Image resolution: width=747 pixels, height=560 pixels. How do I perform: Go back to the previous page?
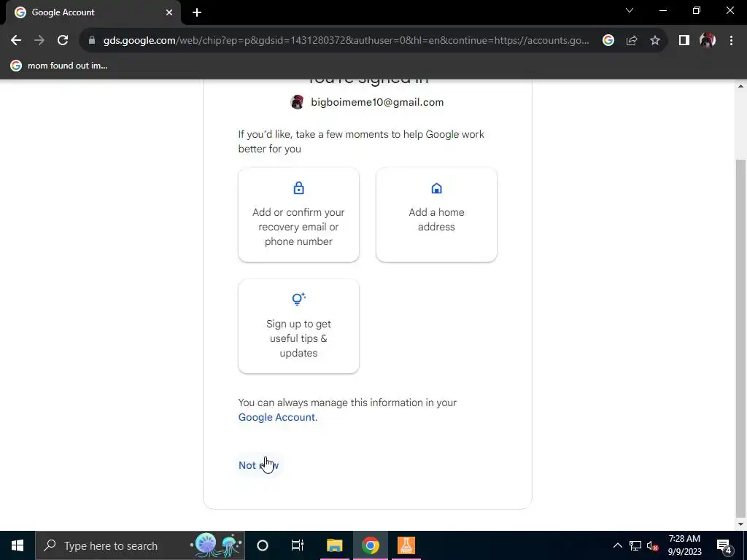click(x=16, y=41)
